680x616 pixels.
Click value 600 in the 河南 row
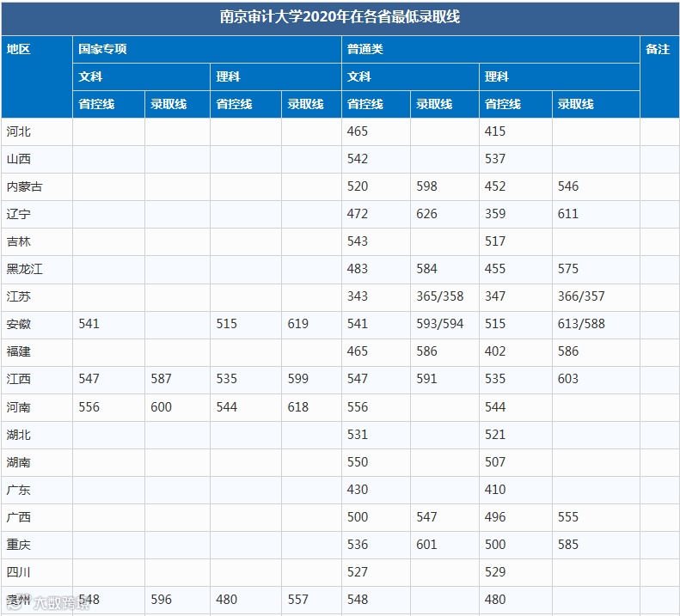pos(161,407)
